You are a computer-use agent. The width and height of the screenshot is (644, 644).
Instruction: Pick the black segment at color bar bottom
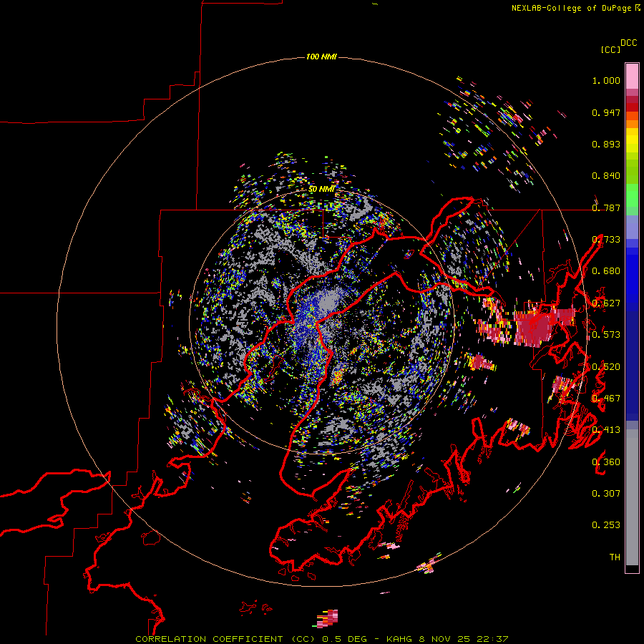click(632, 568)
